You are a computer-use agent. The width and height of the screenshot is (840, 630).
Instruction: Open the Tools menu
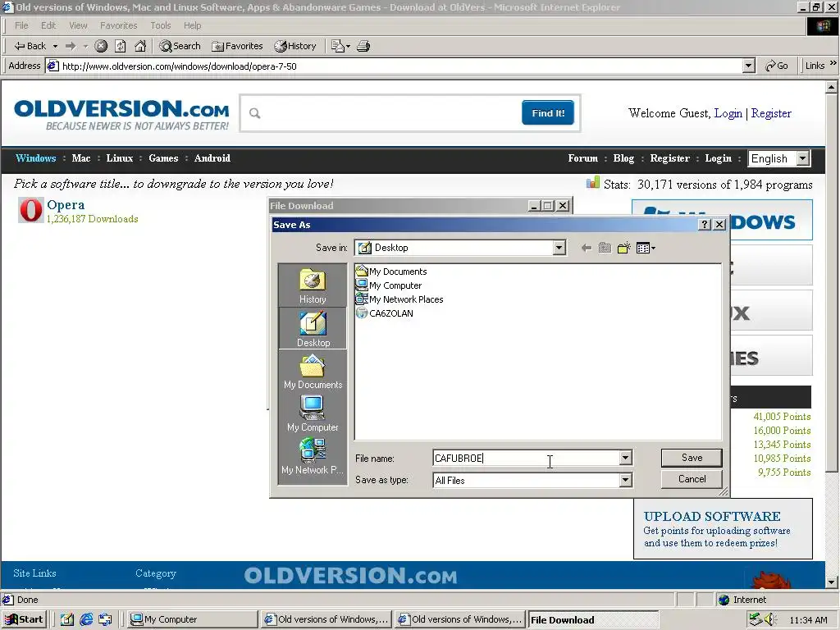coord(160,25)
